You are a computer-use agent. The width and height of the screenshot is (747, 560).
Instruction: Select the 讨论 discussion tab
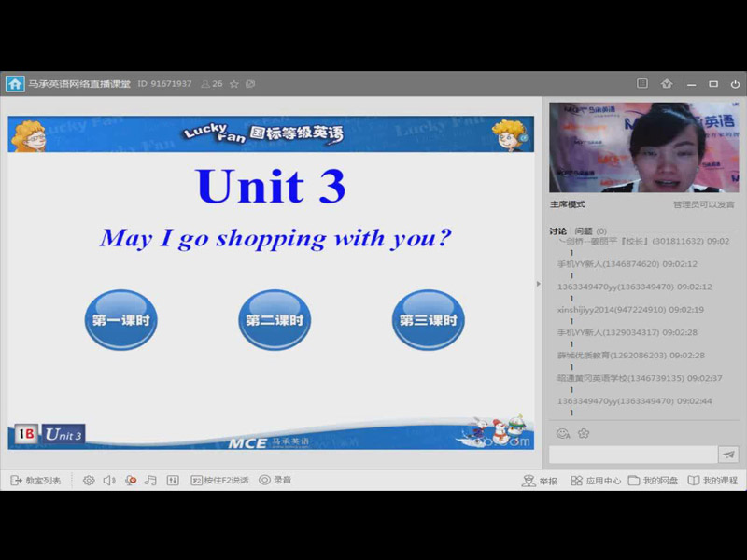click(x=558, y=231)
